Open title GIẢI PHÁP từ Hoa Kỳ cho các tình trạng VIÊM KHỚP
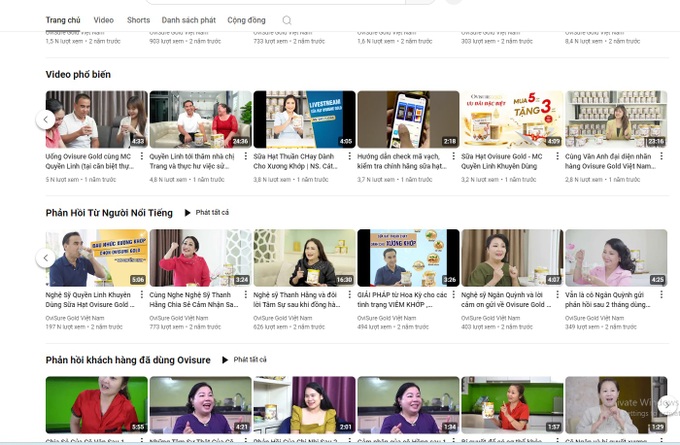The height and width of the screenshot is (445, 680). coord(402,300)
